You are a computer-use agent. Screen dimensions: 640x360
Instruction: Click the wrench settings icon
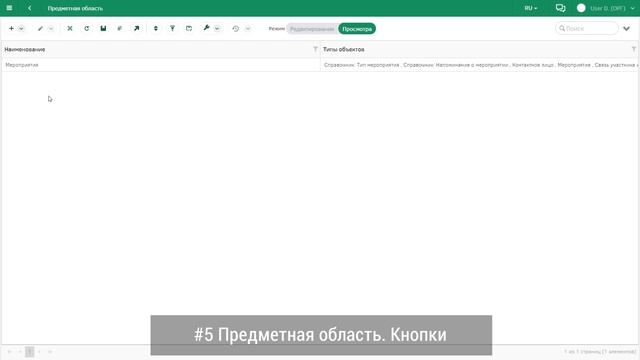click(x=207, y=28)
